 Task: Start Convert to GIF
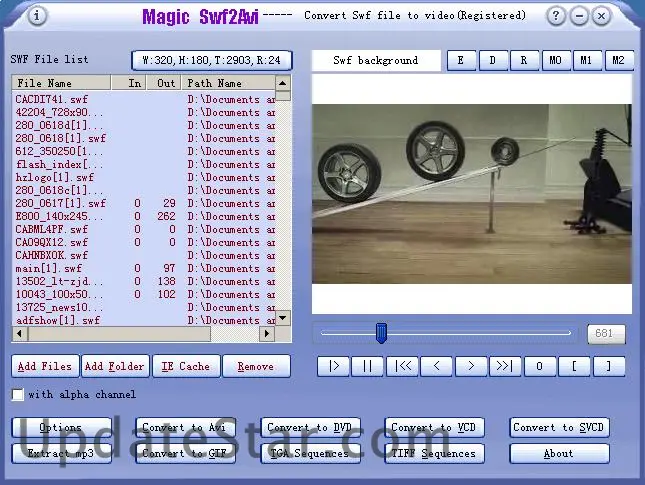(x=186, y=453)
